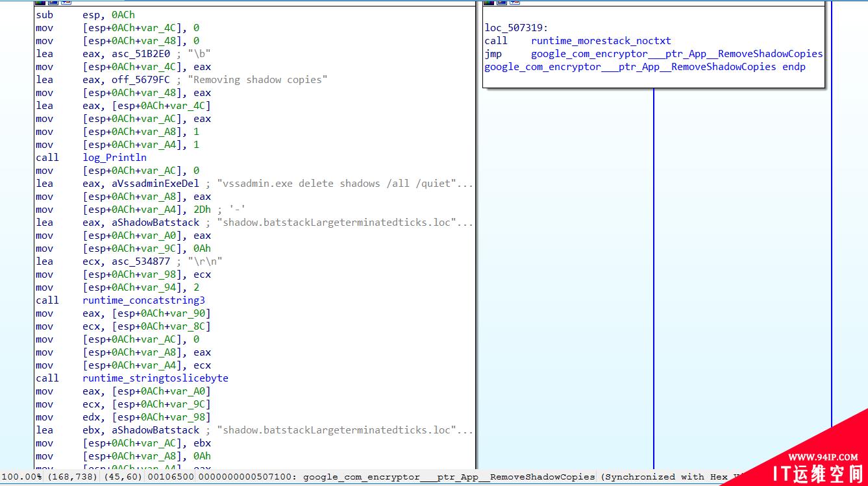The height and width of the screenshot is (486, 868).
Task: Select 'mov [esp+0ACh+var_98], ecx' instruction
Action: pos(123,274)
